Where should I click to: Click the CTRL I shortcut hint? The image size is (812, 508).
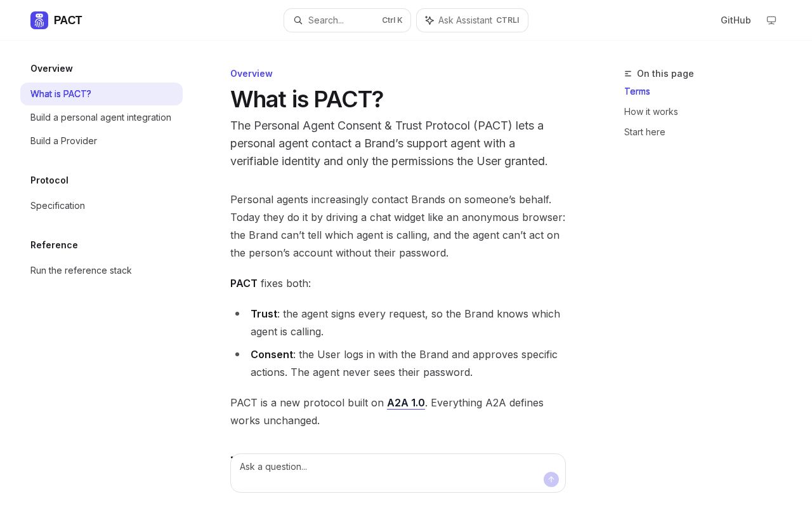pos(507,20)
